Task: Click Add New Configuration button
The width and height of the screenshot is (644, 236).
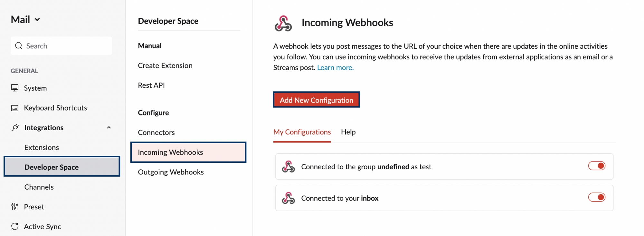Action: (x=316, y=100)
